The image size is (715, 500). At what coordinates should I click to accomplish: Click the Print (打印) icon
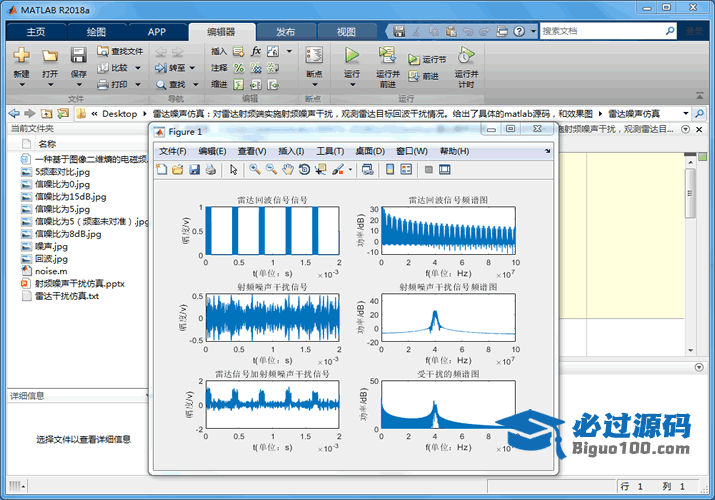[x=103, y=84]
